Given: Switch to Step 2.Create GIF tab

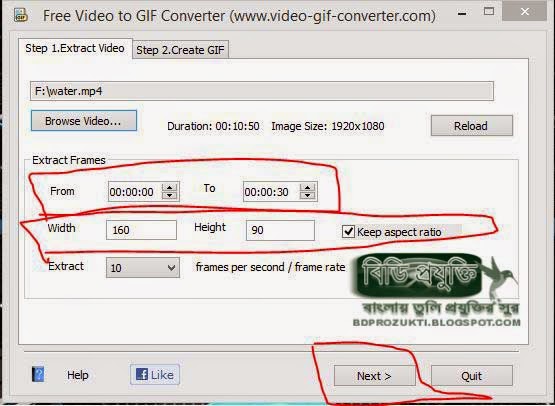Looking at the screenshot, I should click(x=181, y=50).
